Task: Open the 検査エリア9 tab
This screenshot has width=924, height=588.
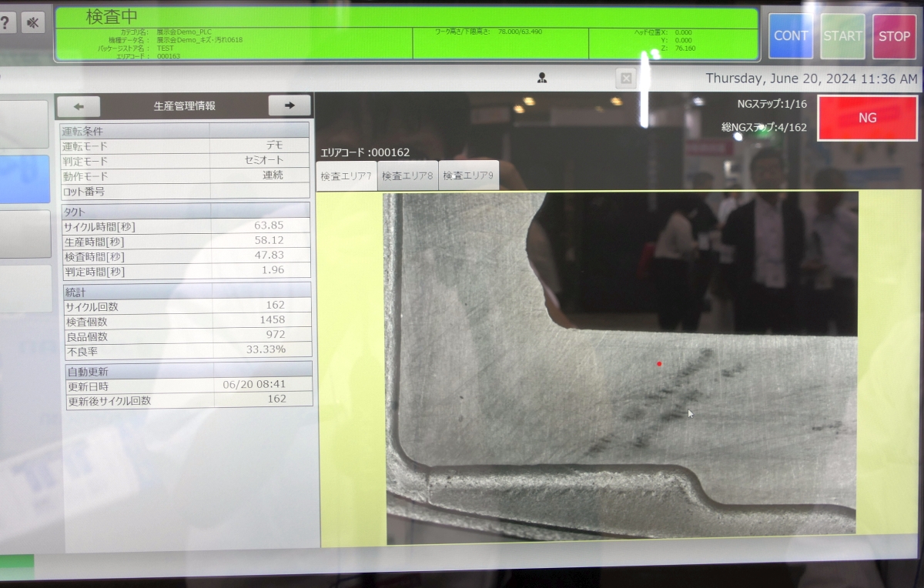Action: point(468,175)
